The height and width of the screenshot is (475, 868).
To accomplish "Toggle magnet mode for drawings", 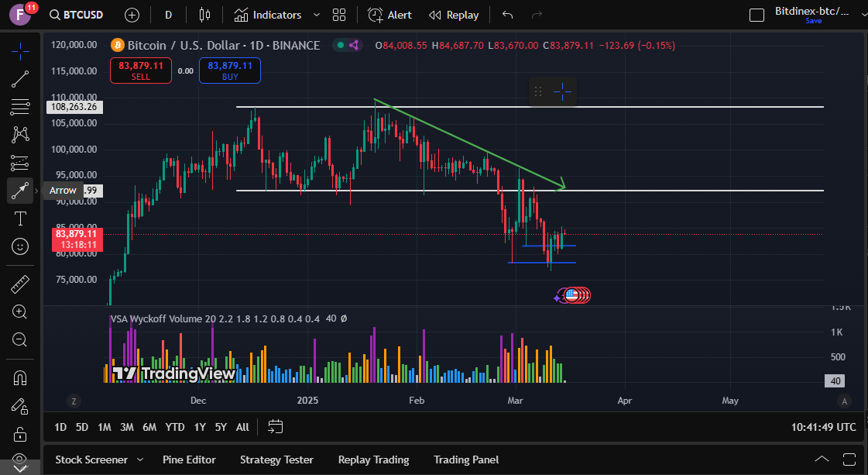I will pos(20,378).
